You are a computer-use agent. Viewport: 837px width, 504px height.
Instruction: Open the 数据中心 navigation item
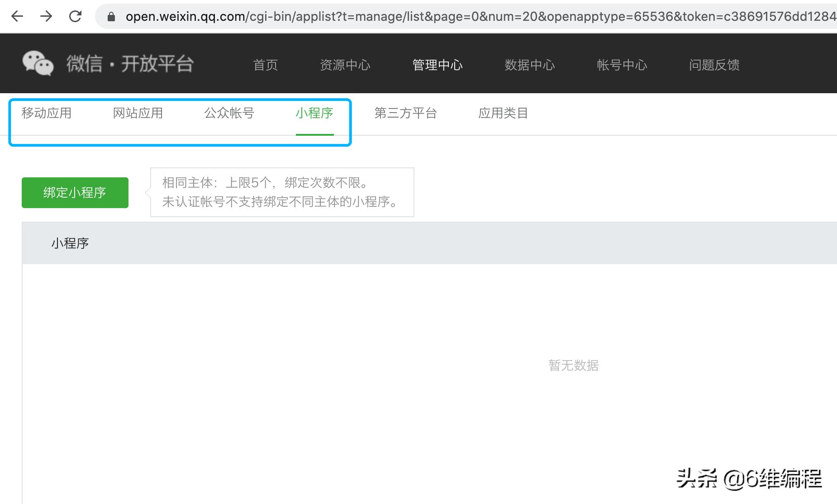pos(530,65)
